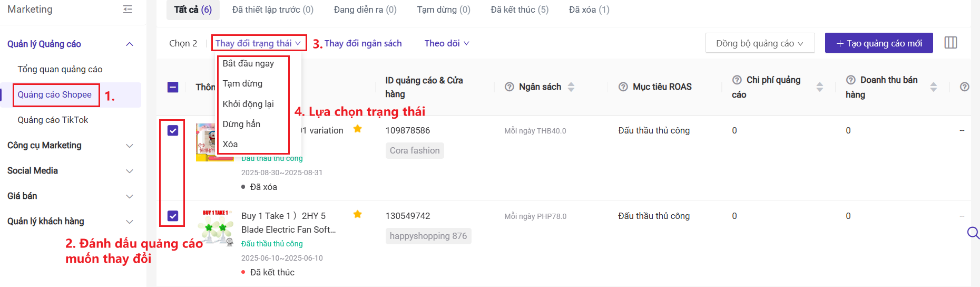Uncheck the ad 109878586 row checkbox
The image size is (980, 287).
pyautogui.click(x=173, y=130)
